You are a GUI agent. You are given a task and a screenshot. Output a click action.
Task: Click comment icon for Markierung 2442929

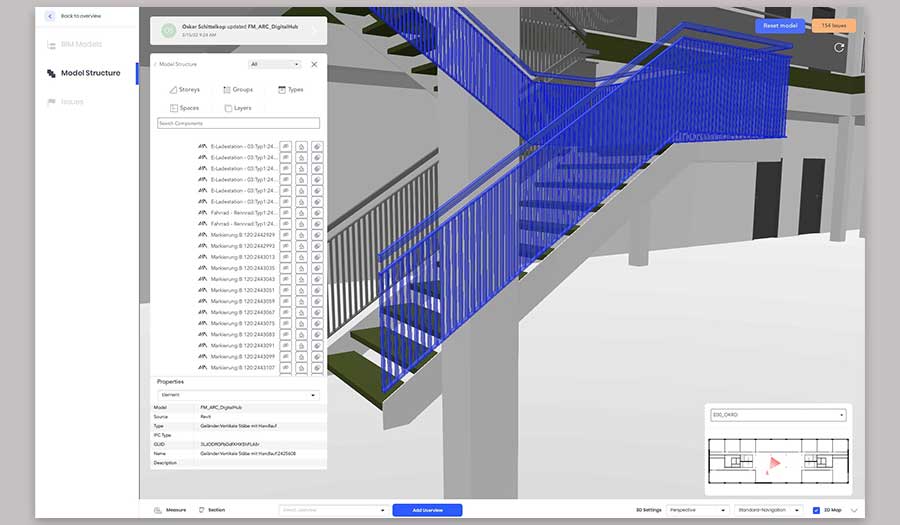(x=285, y=235)
